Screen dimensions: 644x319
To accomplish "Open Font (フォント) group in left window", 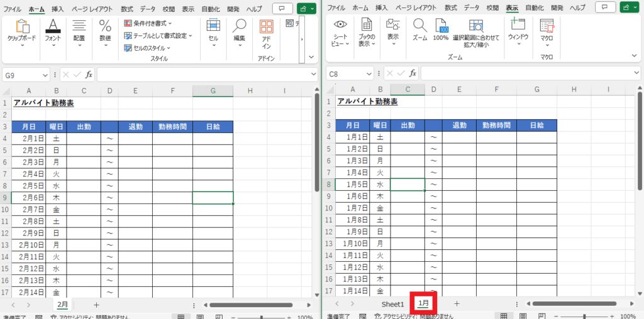I will click(53, 34).
